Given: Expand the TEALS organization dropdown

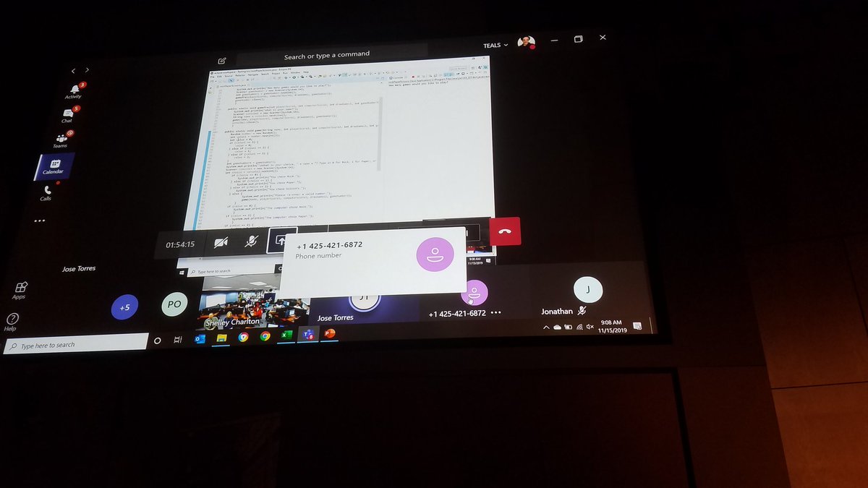Looking at the screenshot, I should coord(495,45).
